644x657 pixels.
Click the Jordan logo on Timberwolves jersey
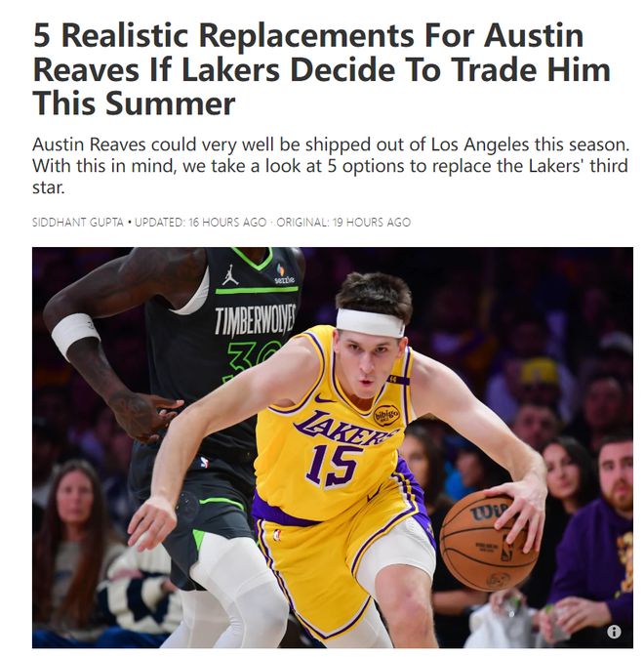230,274
